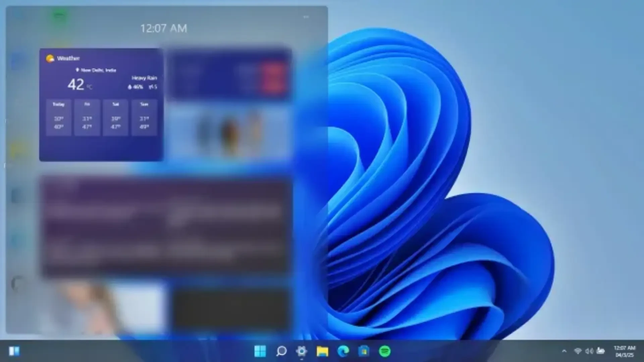Open Microsoft Store taskbar icon
Viewport: 644px width, 362px height.
pos(364,351)
